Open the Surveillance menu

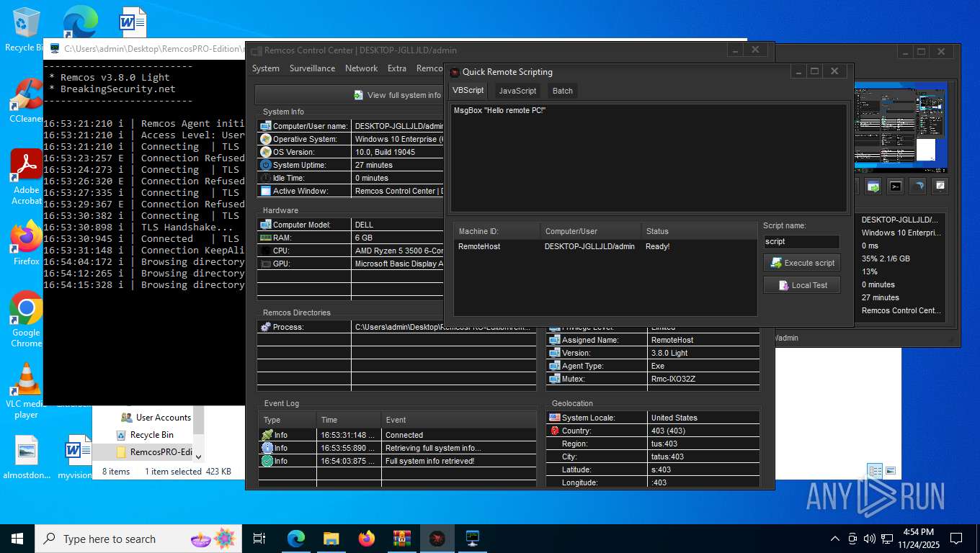pyautogui.click(x=312, y=68)
